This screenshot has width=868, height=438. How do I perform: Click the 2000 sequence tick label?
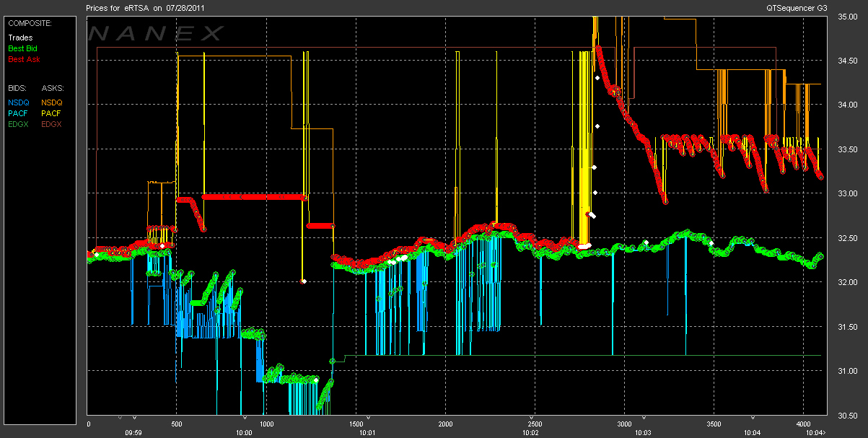445,424
